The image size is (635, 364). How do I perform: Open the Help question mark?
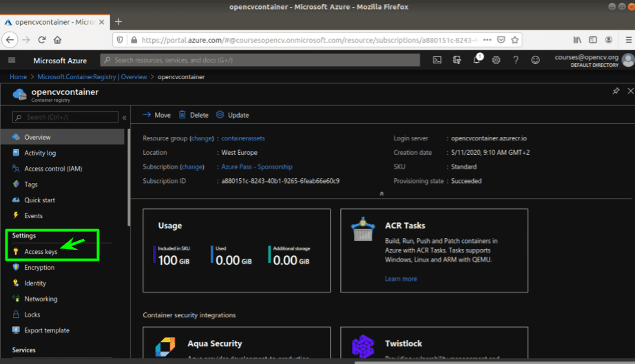[x=516, y=61]
